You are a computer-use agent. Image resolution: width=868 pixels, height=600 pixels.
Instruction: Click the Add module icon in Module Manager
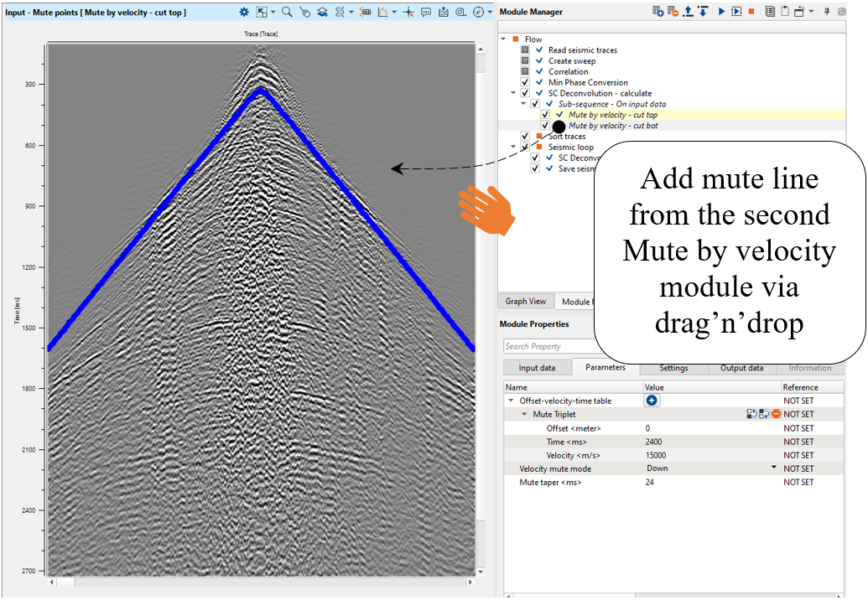pyautogui.click(x=658, y=12)
